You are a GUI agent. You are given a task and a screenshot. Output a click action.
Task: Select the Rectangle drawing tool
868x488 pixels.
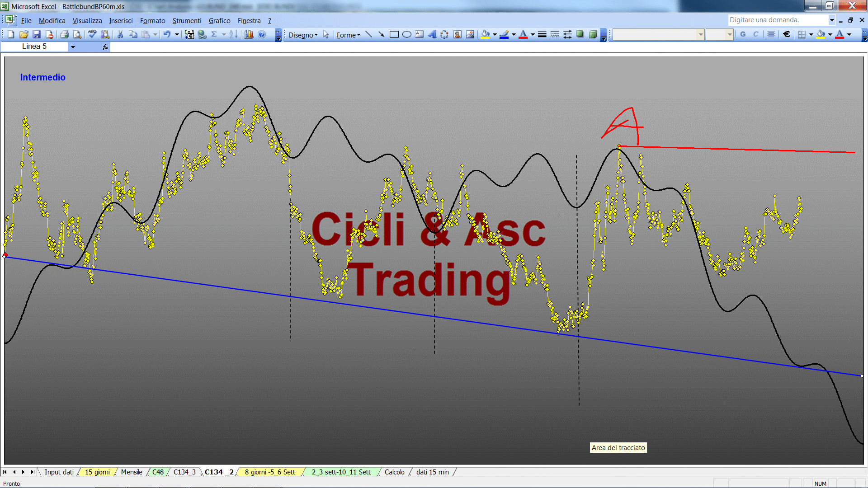point(394,34)
